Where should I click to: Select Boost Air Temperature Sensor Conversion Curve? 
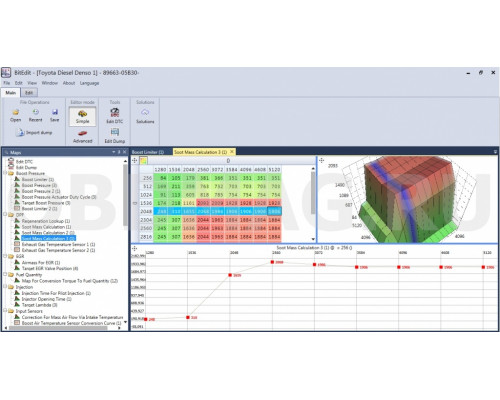pyautogui.click(x=71, y=323)
